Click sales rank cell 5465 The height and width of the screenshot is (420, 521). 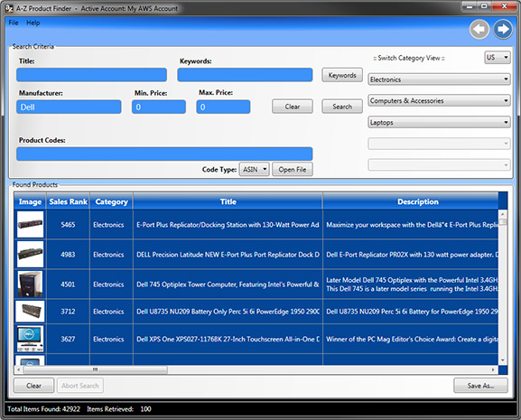[x=68, y=225]
